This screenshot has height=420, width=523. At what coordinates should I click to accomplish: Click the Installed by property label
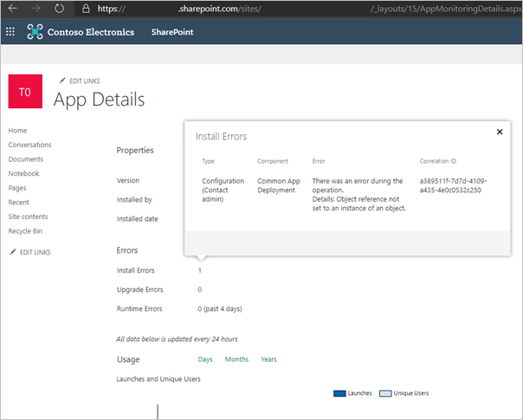[x=134, y=200]
